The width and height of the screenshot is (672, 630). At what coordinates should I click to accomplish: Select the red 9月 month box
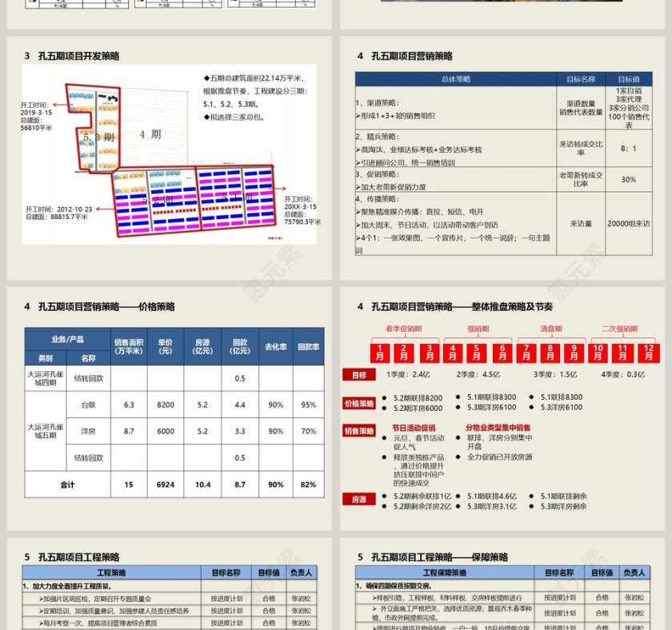[x=575, y=353]
